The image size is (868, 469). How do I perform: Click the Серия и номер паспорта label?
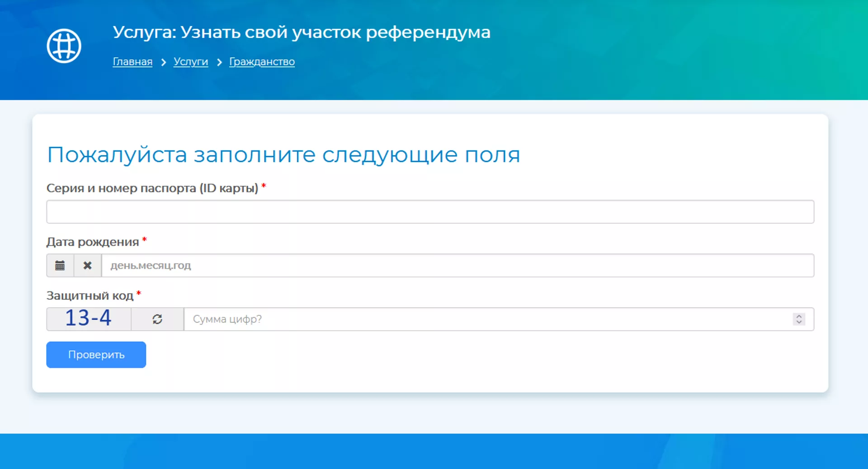coord(152,188)
